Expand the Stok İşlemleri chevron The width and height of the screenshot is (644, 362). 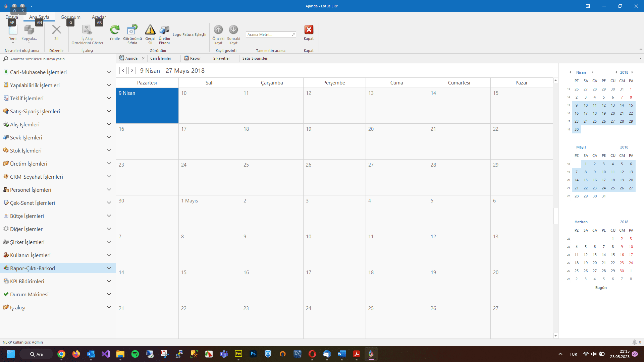coord(109,150)
